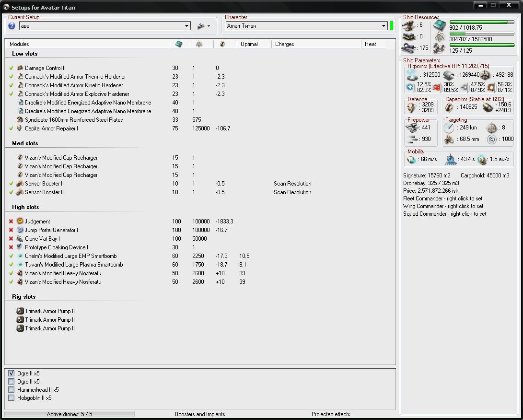Viewport: 523px width, 420px height.
Task: Click the armor hitpoints icon
Action: click(x=449, y=75)
